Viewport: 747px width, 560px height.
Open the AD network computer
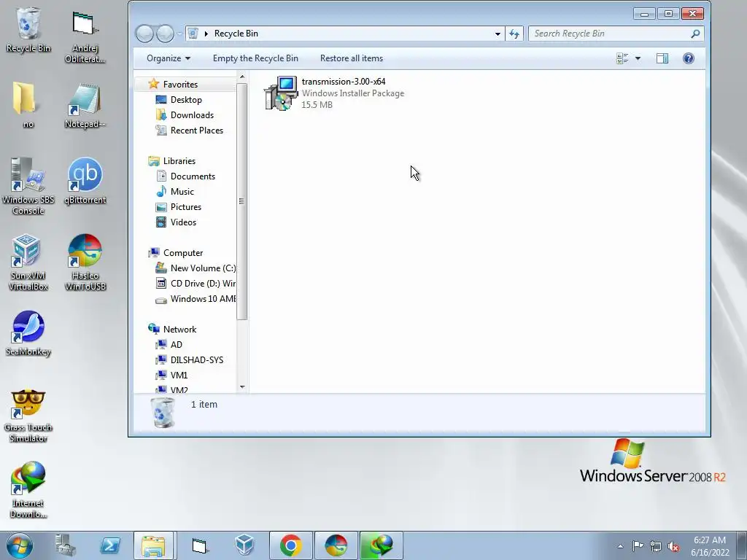point(169,345)
